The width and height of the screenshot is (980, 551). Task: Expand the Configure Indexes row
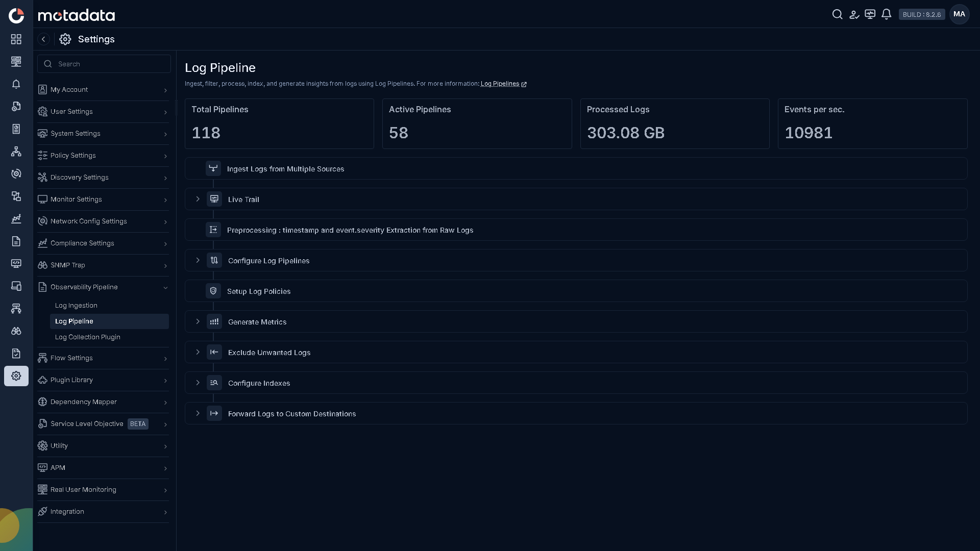198,383
